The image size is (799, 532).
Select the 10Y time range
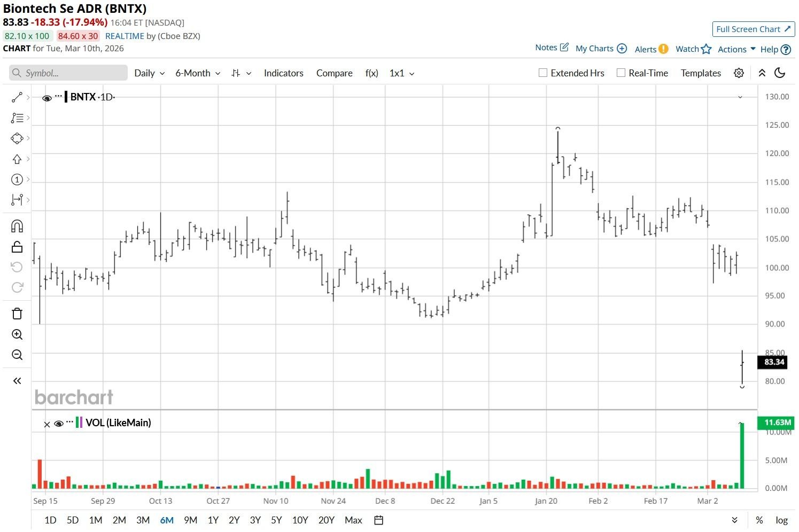[x=300, y=520]
